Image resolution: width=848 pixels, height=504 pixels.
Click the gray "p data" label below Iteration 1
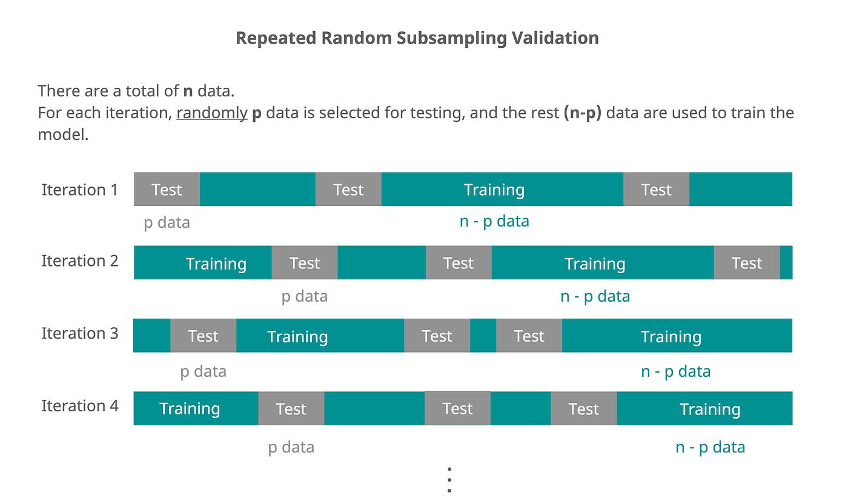coord(167,223)
